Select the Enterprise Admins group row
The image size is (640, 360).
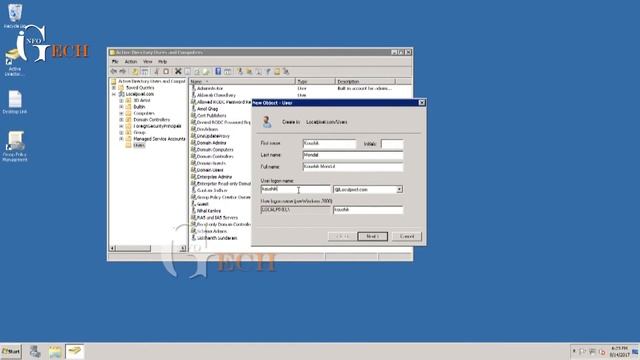click(214, 177)
